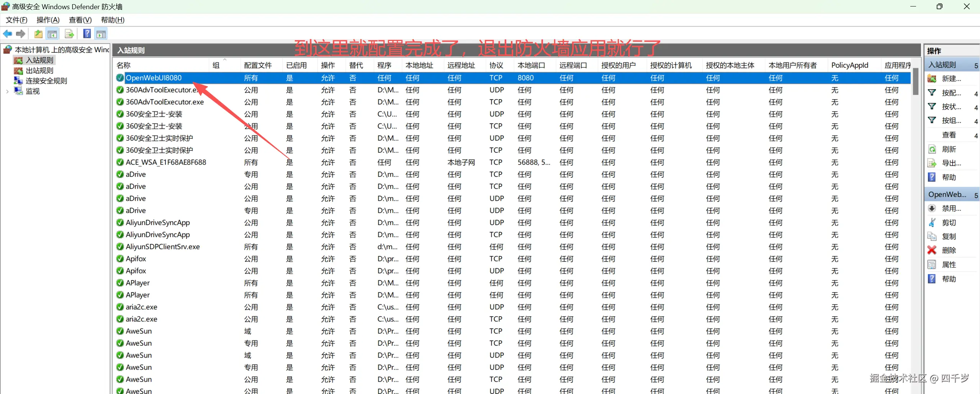Open the 查看(V) menu
Viewport: 980px width, 394px height.
(80, 20)
